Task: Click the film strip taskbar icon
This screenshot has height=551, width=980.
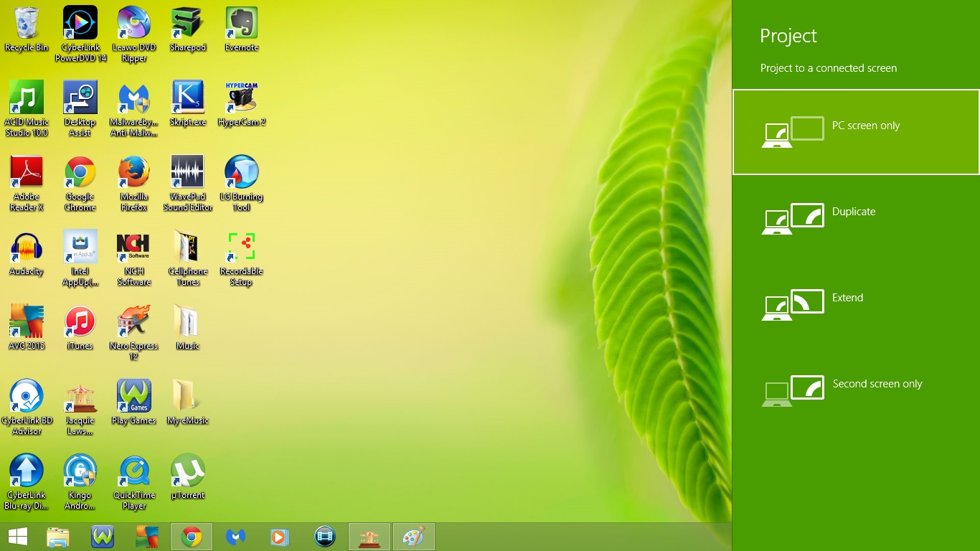Action: point(325,537)
